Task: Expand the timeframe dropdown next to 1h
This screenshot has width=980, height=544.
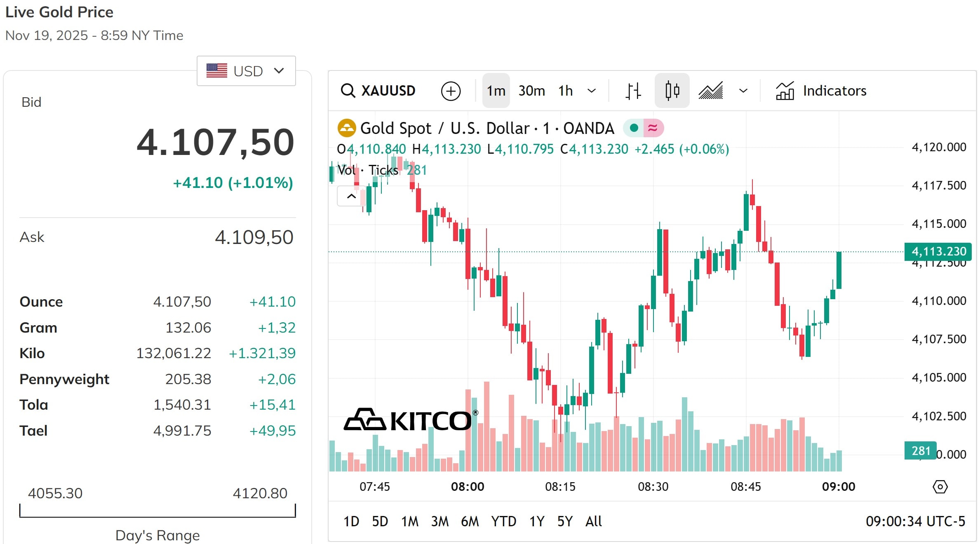Action: pos(592,91)
